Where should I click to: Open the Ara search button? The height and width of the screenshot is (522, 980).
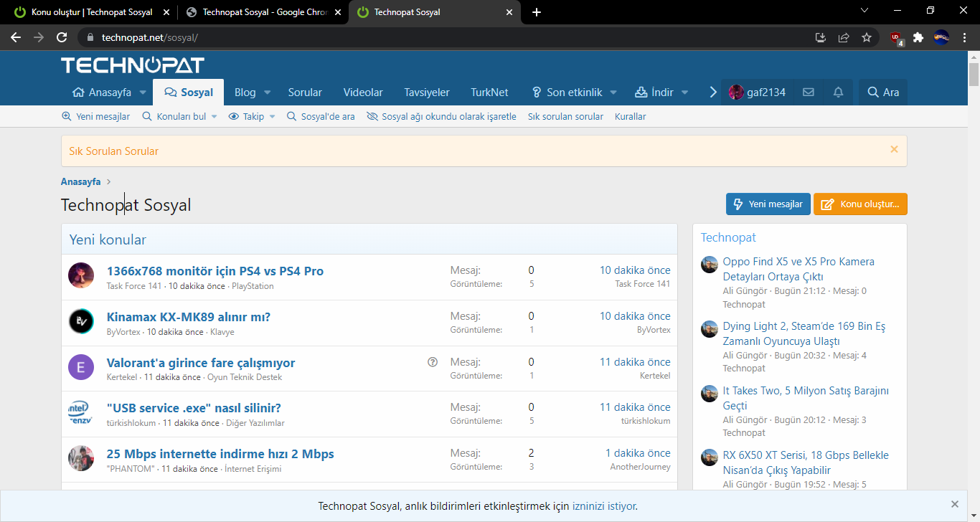click(883, 92)
